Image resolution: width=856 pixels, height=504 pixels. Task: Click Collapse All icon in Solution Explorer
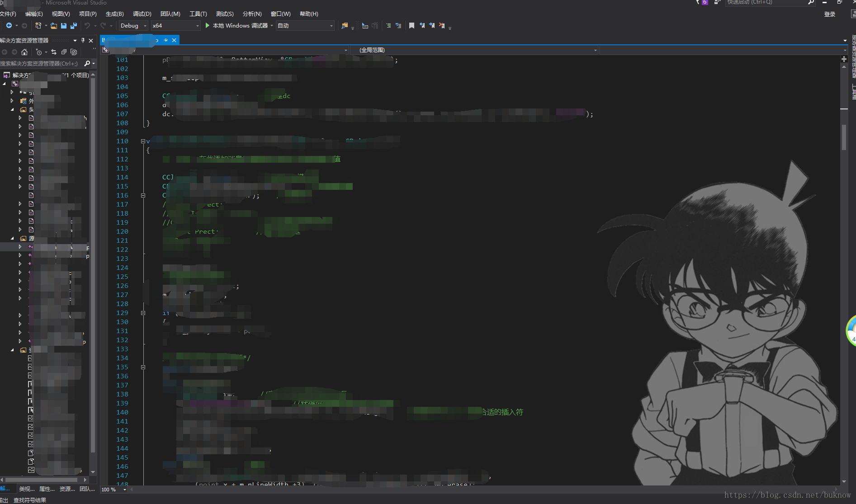click(x=64, y=52)
